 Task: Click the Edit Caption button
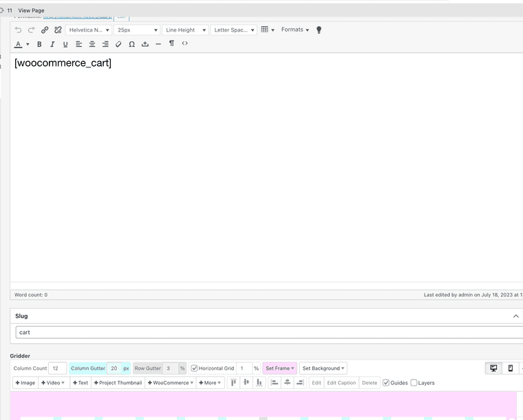(x=341, y=383)
